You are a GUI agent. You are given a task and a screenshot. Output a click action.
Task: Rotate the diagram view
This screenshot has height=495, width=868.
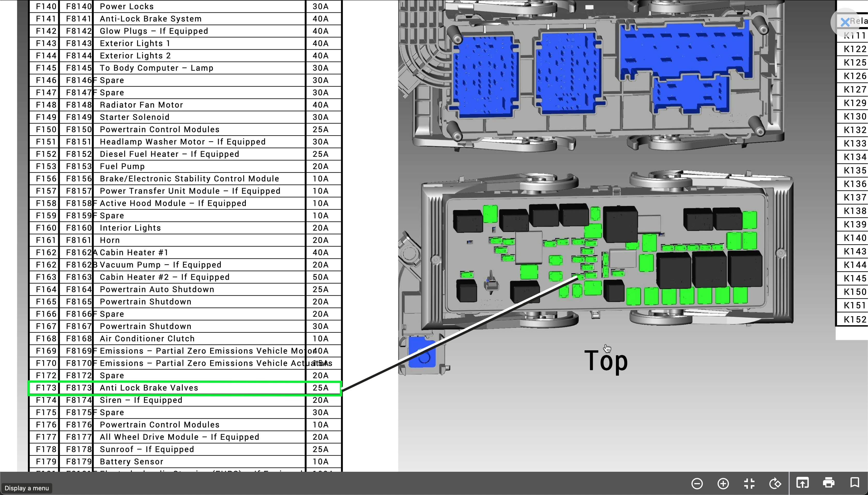coord(775,483)
